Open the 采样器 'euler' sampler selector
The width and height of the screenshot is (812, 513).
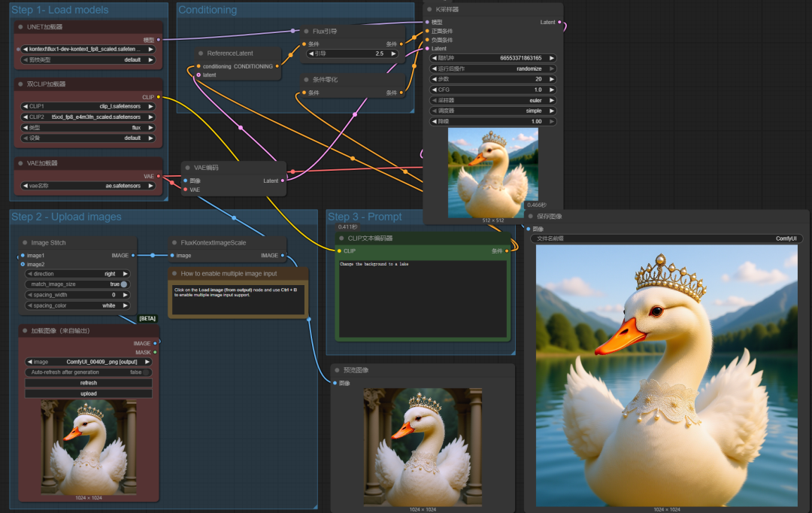492,101
